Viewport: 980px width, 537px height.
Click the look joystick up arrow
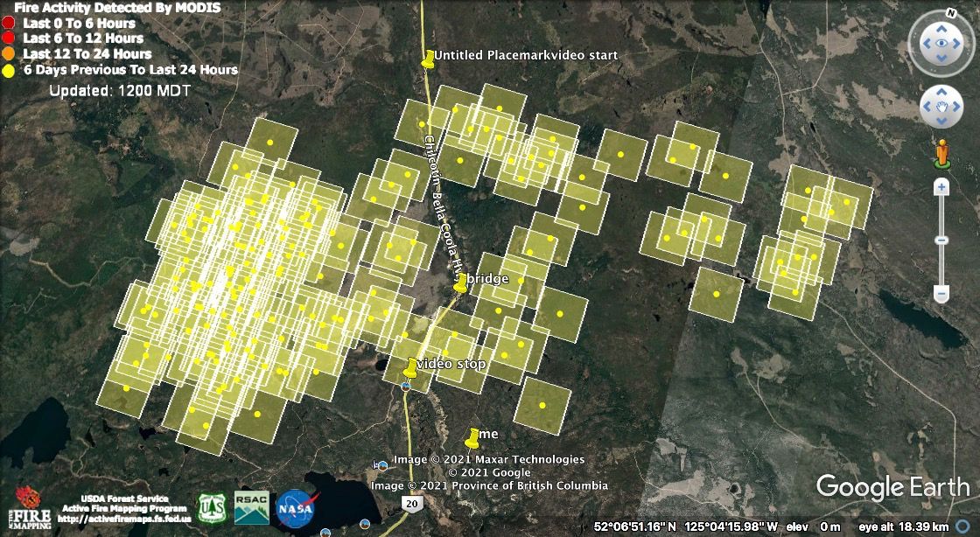point(941,24)
